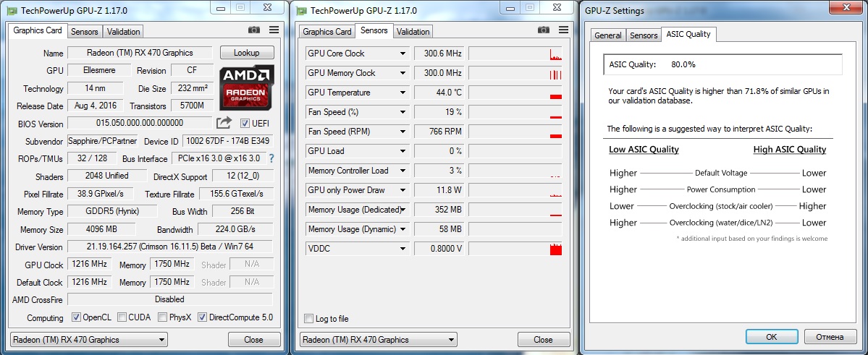Switch to Sensors tab in first window
Image resolution: width=868 pixels, height=355 pixels.
pos(85,32)
